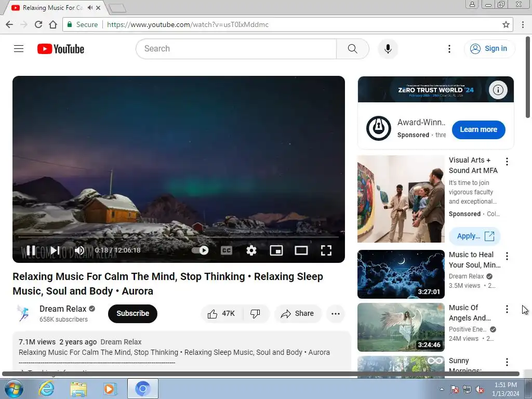This screenshot has width=532, height=399.
Task: Open Chrome three-dot customize menu
Action: pyautogui.click(x=523, y=24)
